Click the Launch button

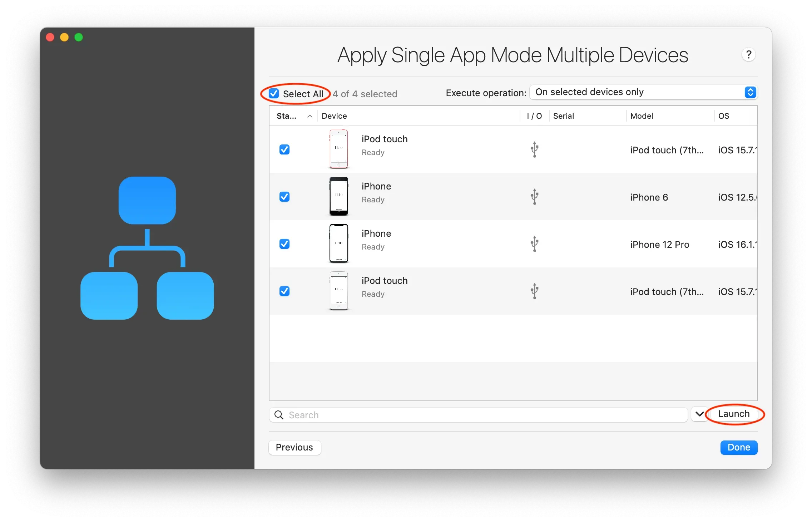pyautogui.click(x=734, y=414)
